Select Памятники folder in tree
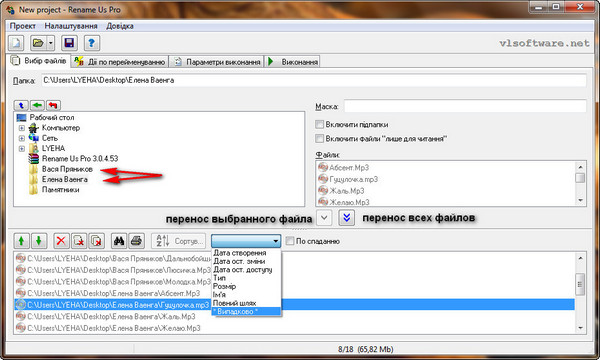 [x=60, y=189]
